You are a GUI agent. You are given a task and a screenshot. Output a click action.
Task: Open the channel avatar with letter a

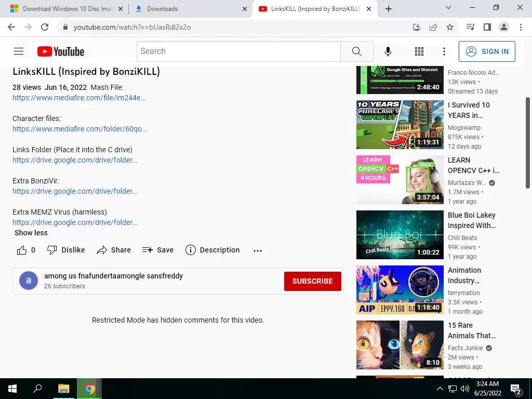[29, 281]
